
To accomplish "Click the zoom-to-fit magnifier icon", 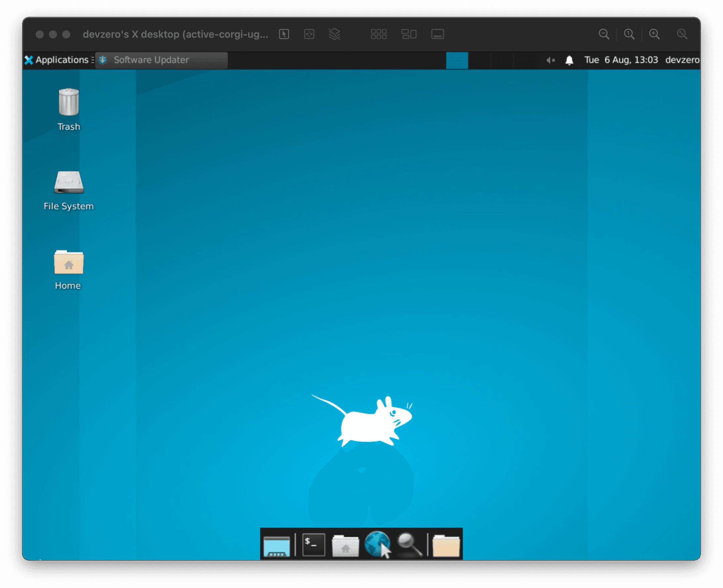I will (682, 34).
